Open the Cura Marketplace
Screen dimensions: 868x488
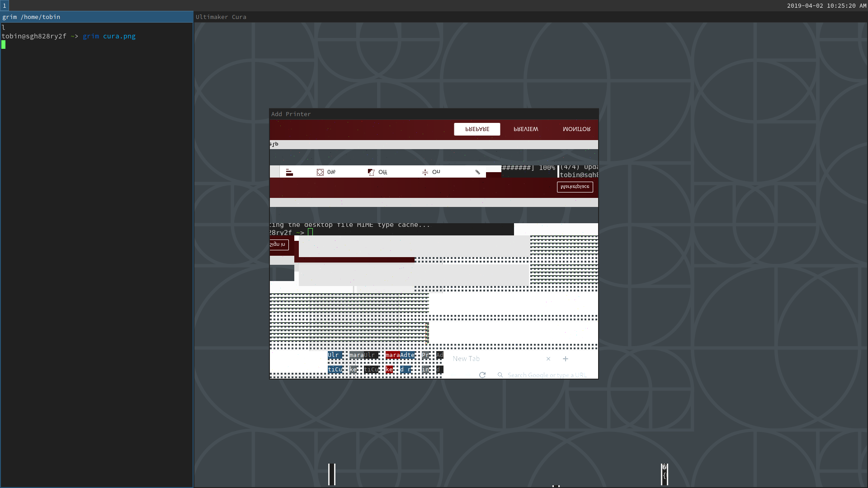pos(575,187)
